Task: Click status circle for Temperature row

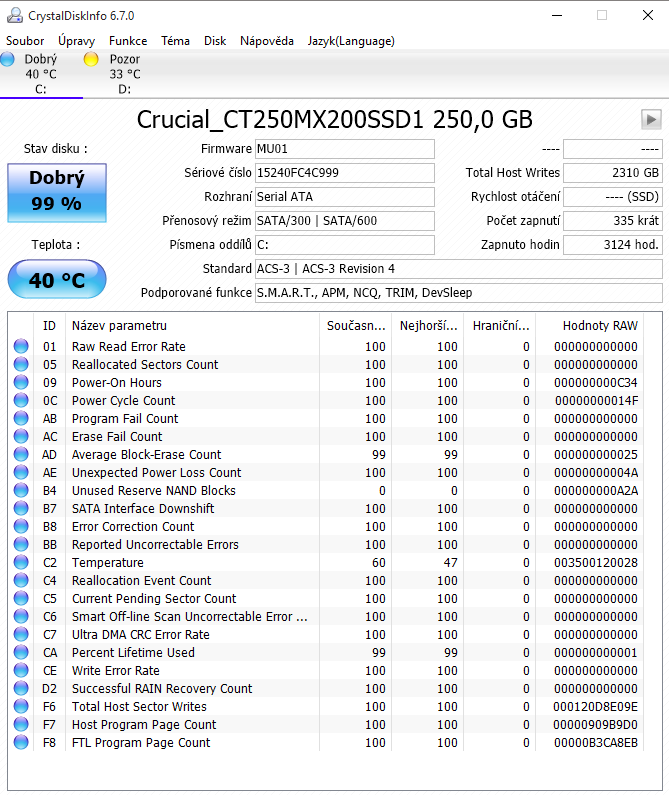Action: [x=21, y=562]
